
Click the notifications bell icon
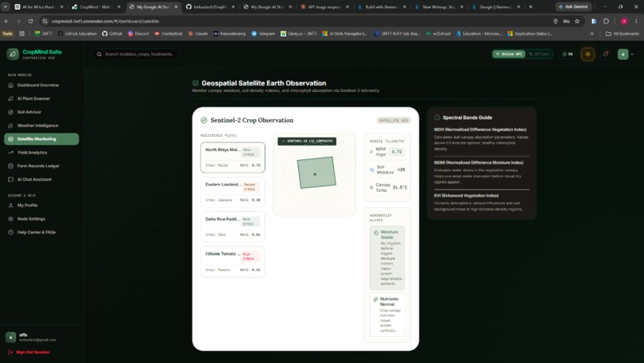click(x=606, y=54)
